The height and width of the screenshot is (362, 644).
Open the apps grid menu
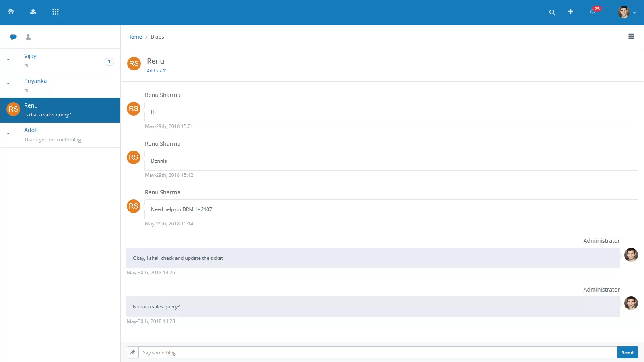tap(56, 12)
